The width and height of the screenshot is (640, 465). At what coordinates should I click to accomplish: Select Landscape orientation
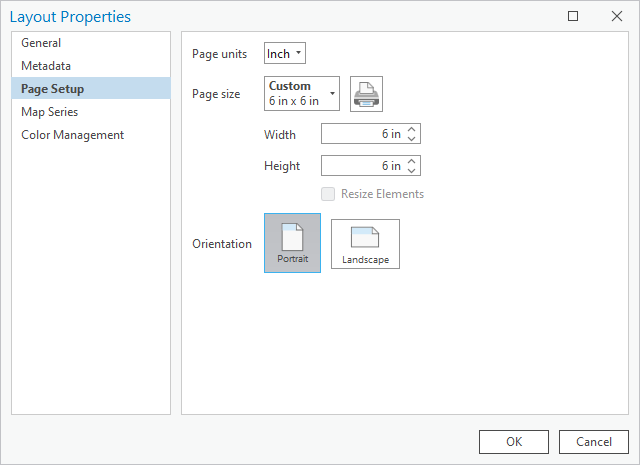(x=365, y=244)
